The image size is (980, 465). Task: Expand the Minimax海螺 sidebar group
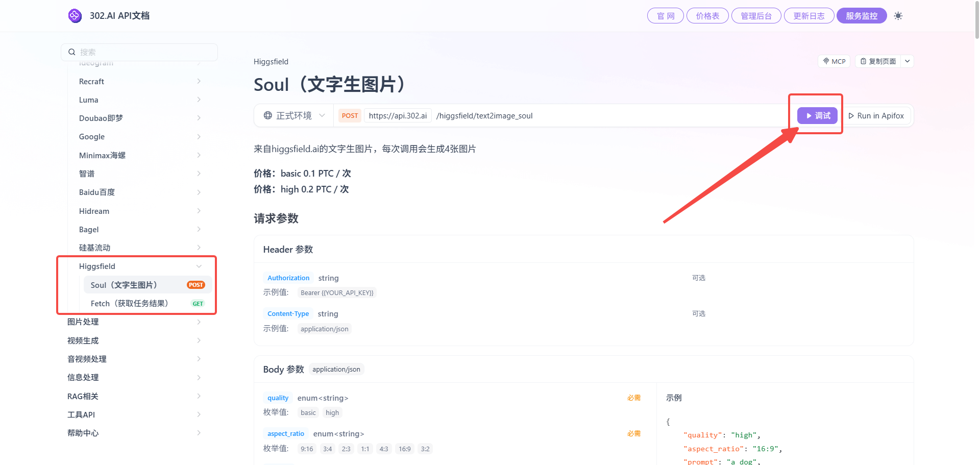(140, 156)
